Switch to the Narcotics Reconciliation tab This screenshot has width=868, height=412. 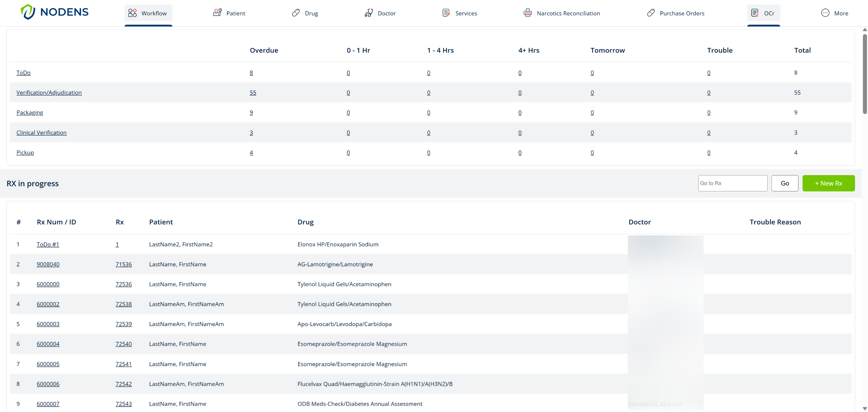tap(568, 13)
